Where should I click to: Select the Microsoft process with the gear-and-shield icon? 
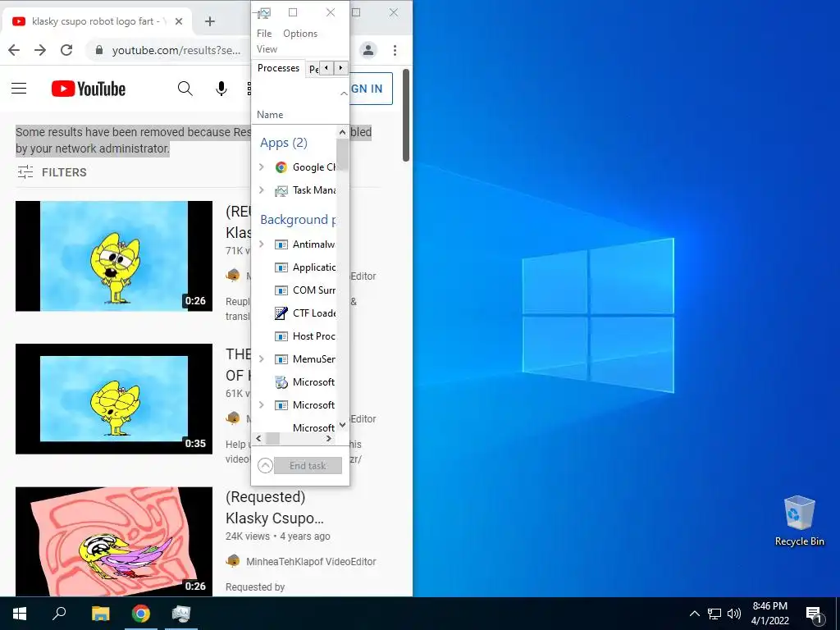click(294, 382)
